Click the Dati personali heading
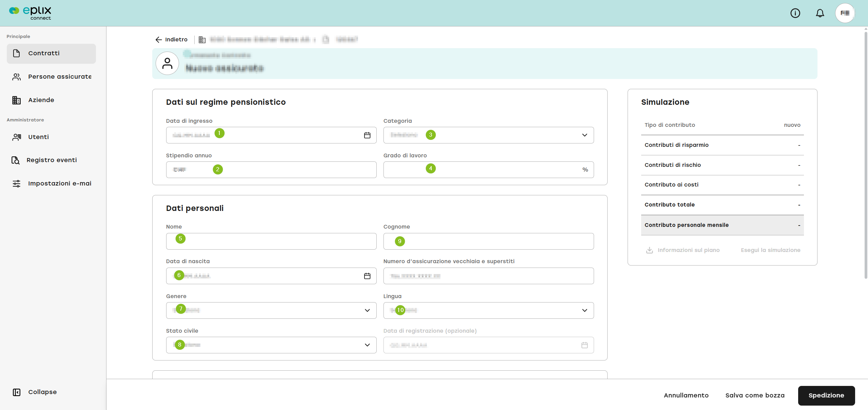Screen dimensions: 868x410 coord(195,208)
